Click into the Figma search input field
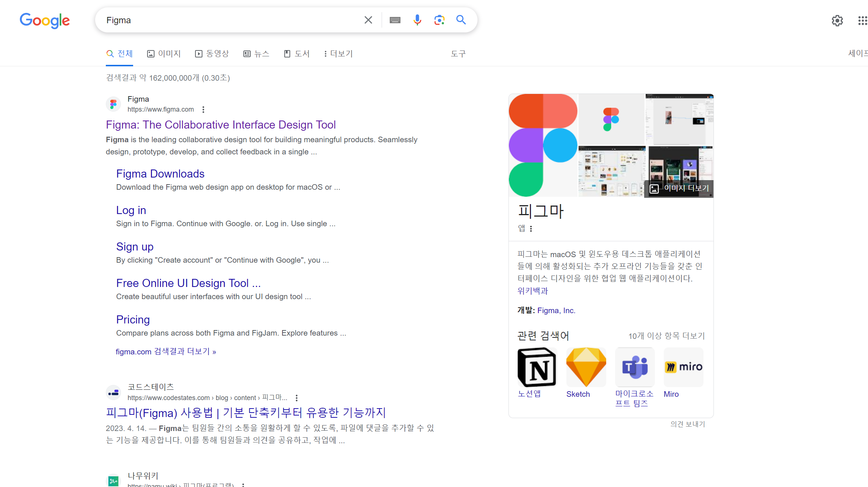The image size is (868, 487). [x=229, y=20]
